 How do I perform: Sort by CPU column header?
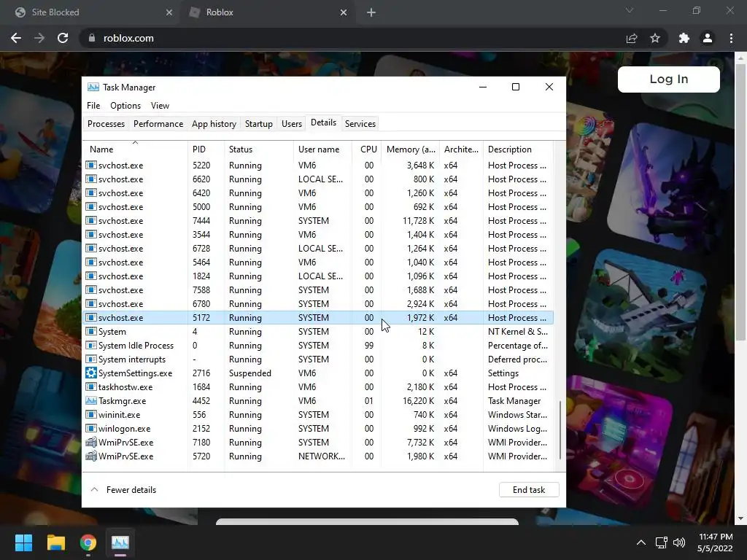point(367,149)
